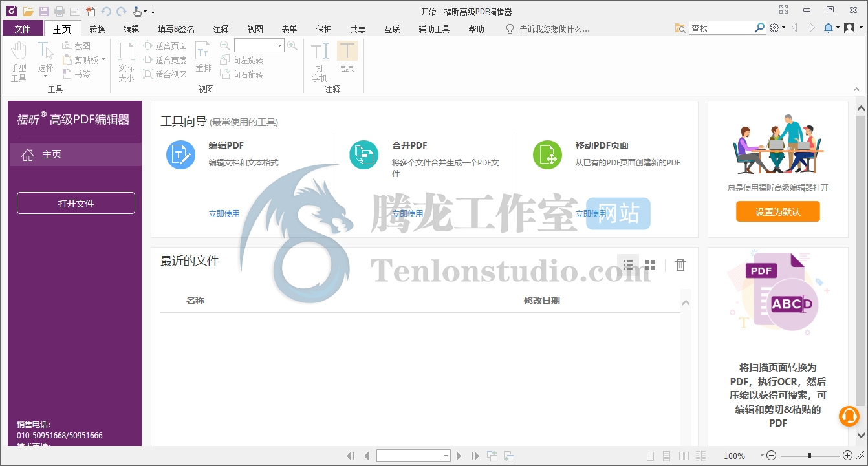Click the orange support headset icon
Viewport: 868px width, 466px height.
tap(849, 416)
